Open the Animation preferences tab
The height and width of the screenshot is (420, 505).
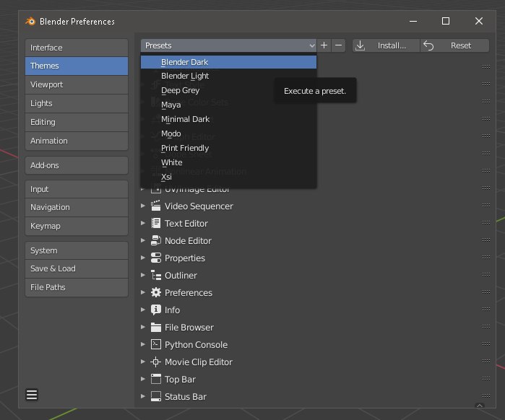pos(77,141)
